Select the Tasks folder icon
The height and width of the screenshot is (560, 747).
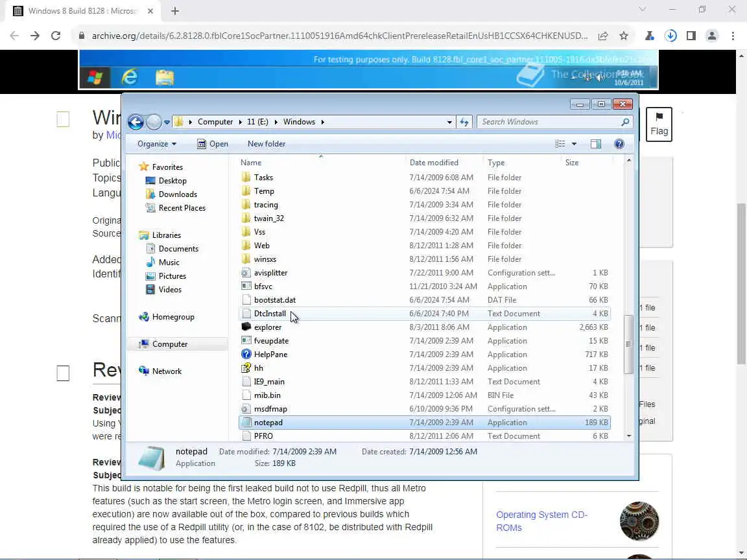(246, 178)
